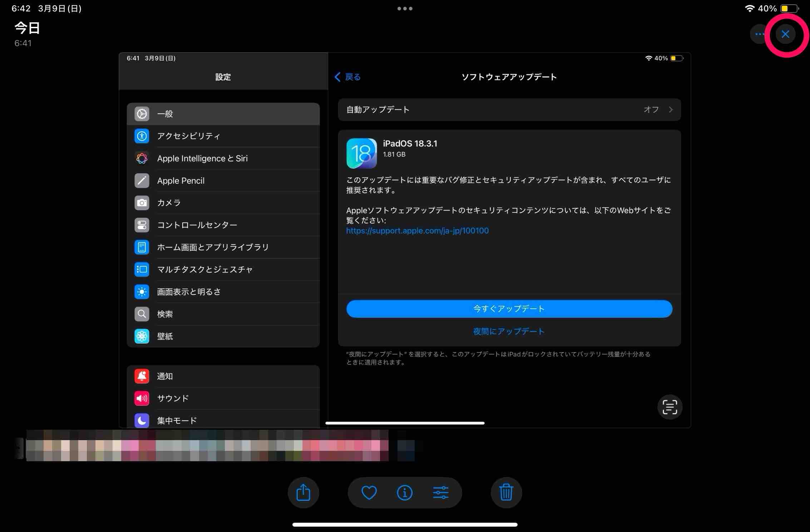Click the アクセシビリティ icon
This screenshot has height=532, width=810.
142,136
